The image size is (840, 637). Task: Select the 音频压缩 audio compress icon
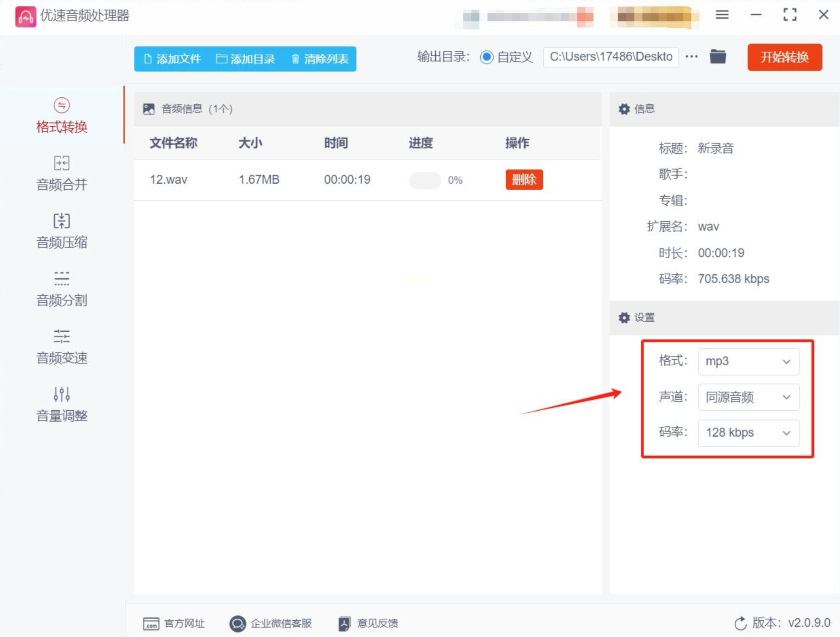pos(62,221)
